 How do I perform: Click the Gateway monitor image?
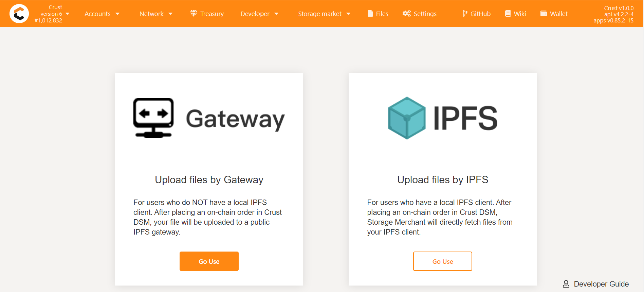(153, 118)
